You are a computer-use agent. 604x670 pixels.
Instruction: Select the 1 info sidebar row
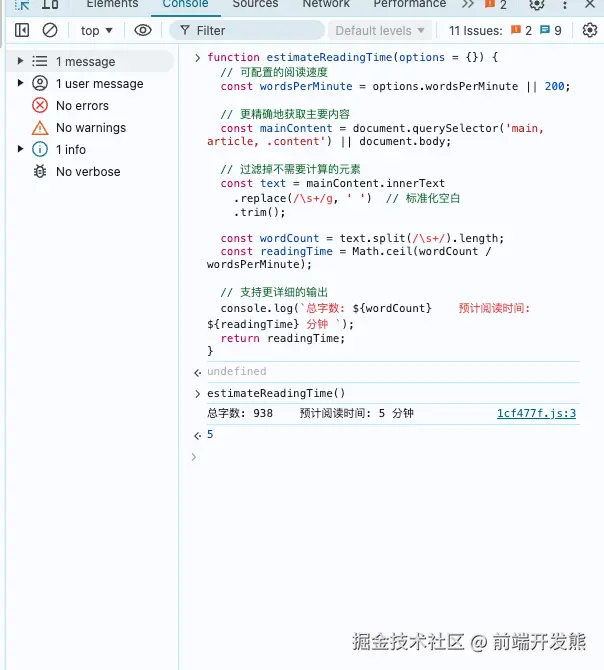[91, 150]
